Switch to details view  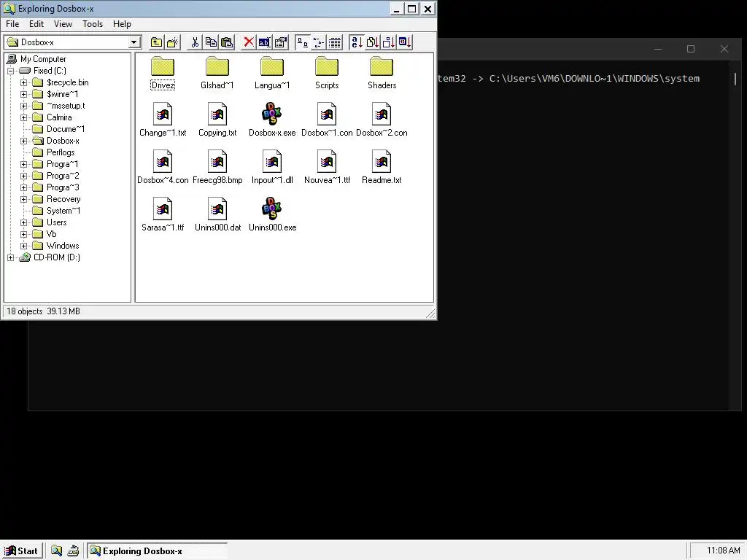pos(335,42)
